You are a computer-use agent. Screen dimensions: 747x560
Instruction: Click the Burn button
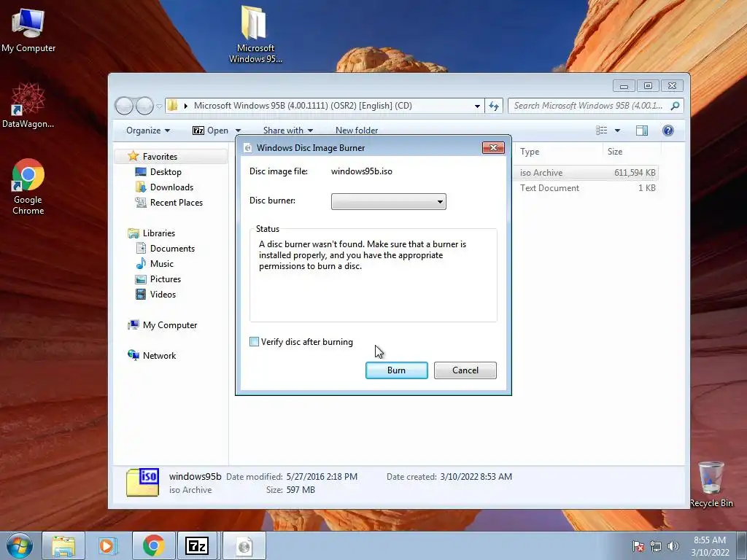(x=396, y=370)
